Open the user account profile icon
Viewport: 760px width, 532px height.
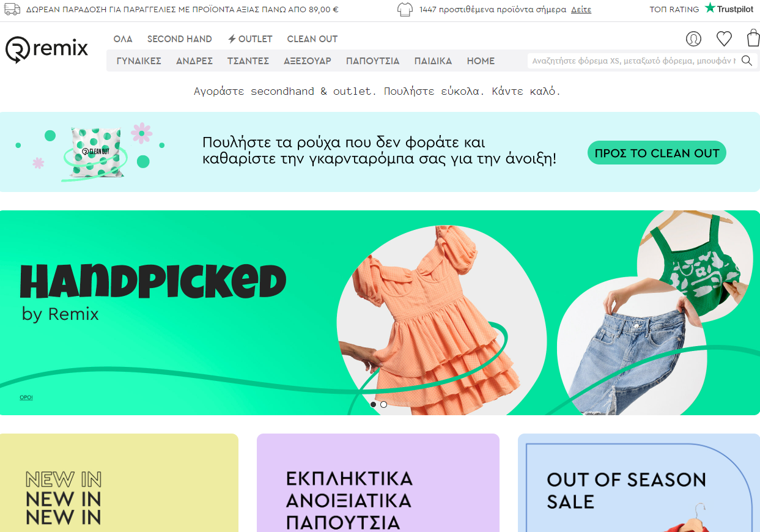point(693,39)
